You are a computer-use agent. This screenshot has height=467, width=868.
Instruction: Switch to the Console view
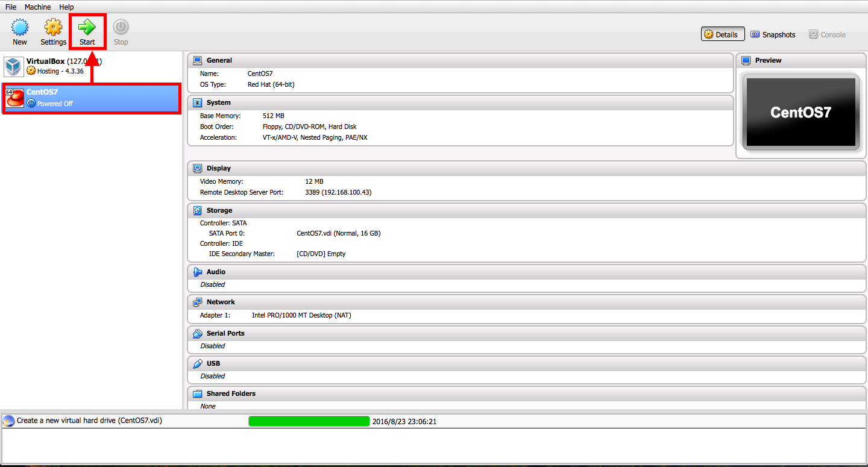coord(827,34)
